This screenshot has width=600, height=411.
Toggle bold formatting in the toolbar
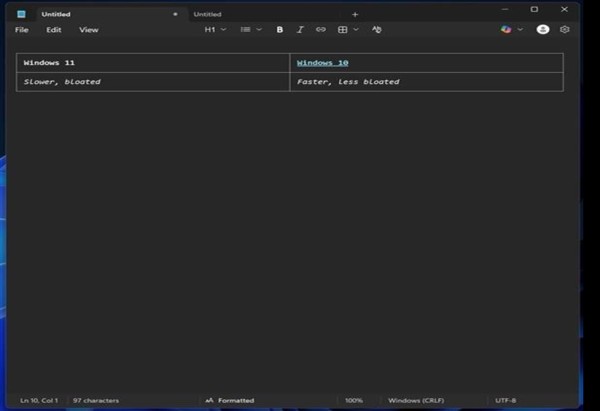pos(280,29)
